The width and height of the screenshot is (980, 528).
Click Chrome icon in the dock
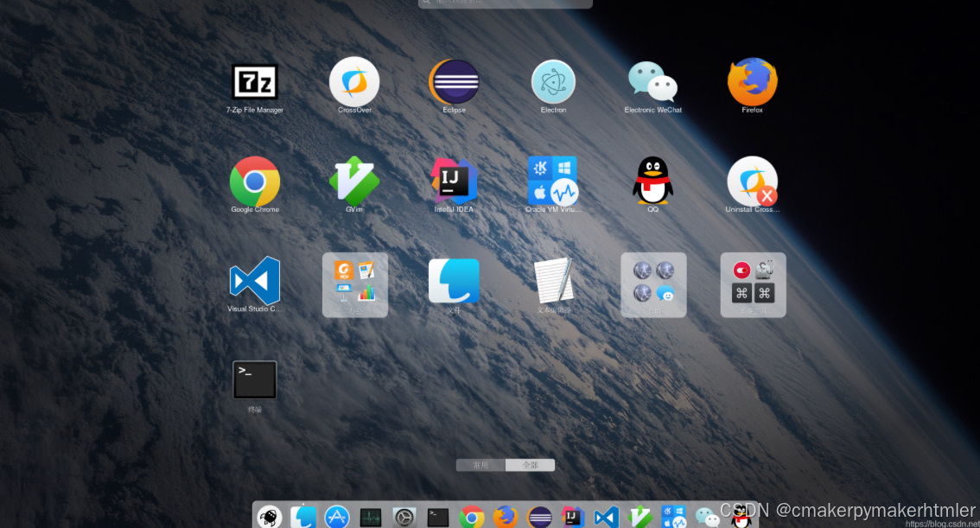[x=472, y=518]
